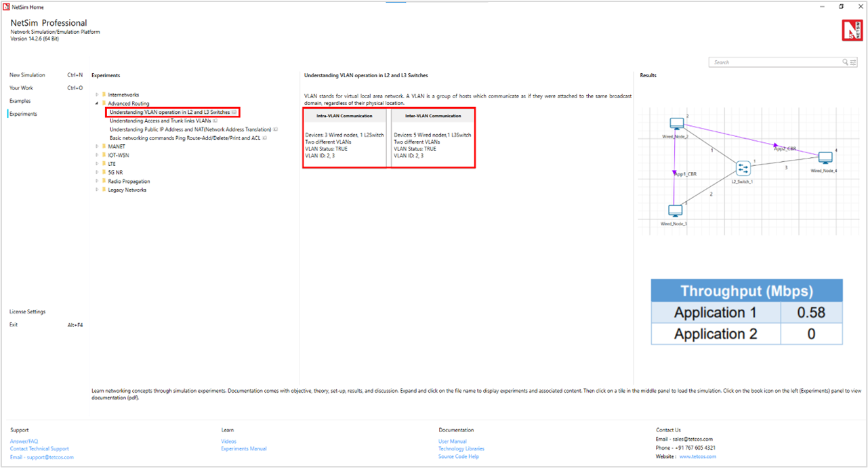The width and height of the screenshot is (868, 468).
Task: Load the Inter-VLAN Communication tile
Action: tap(432, 138)
